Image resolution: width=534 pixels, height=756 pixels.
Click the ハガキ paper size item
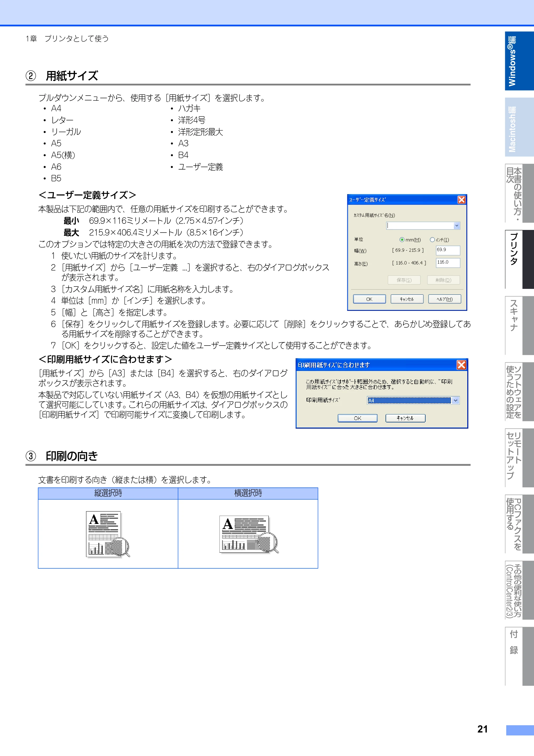click(x=189, y=108)
